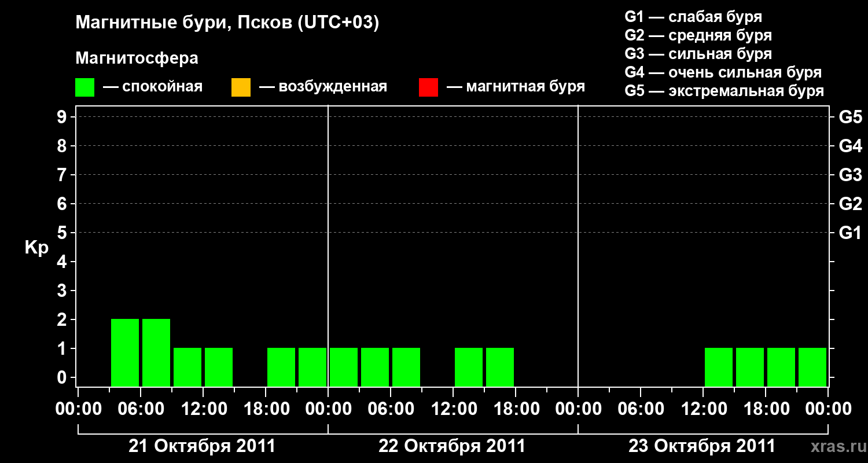The image size is (868, 463).
Task: Click 'G2 — средняя буря' legend line
Action: 698,35
